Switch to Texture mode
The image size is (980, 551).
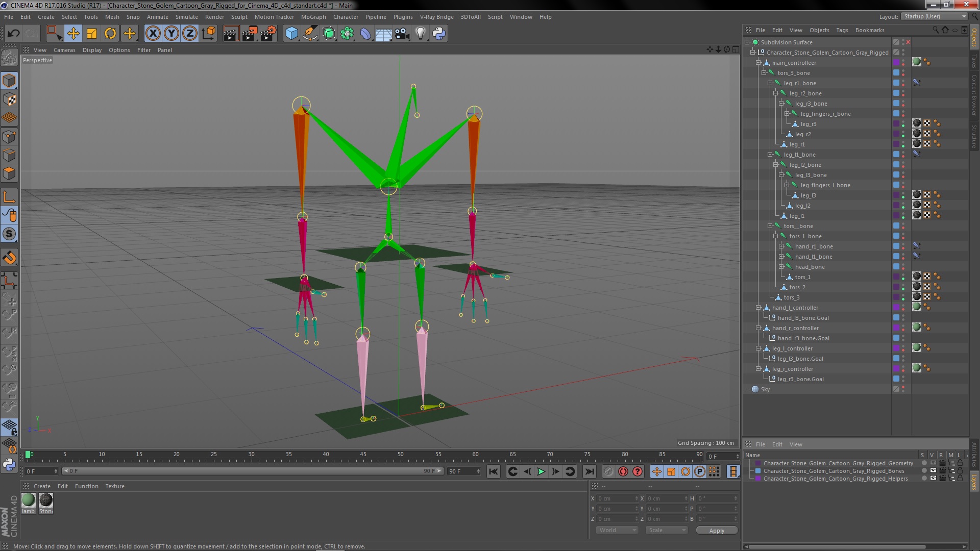tap(9, 99)
